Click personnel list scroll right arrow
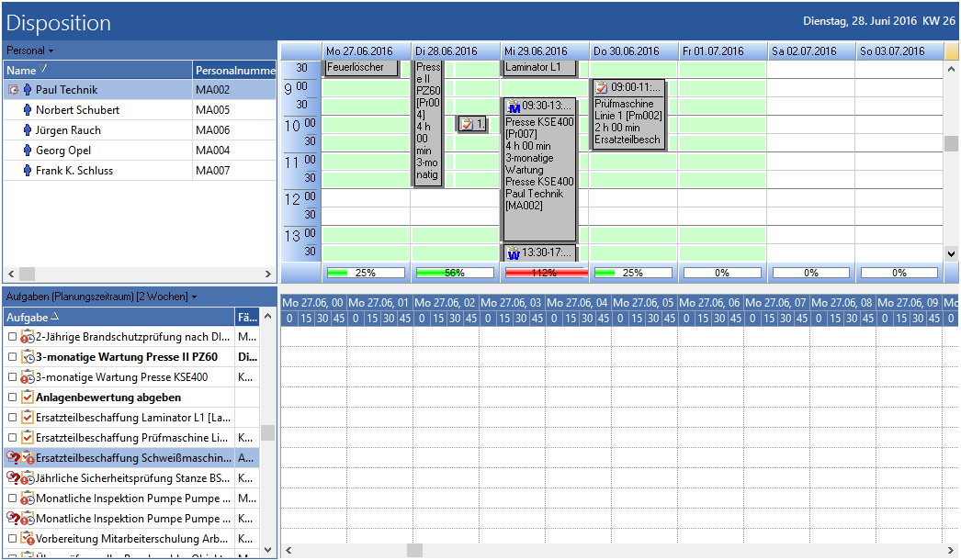The height and width of the screenshot is (560, 961). click(x=268, y=274)
